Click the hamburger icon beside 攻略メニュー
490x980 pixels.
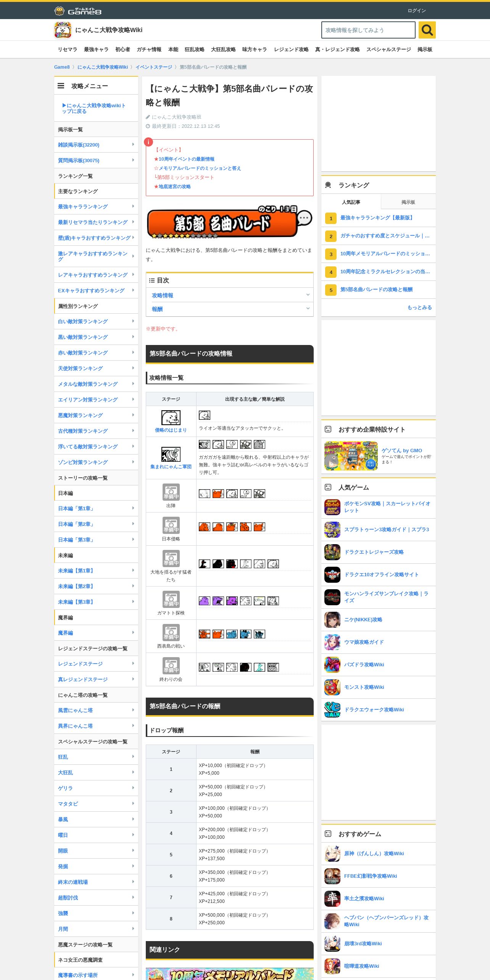(x=61, y=86)
